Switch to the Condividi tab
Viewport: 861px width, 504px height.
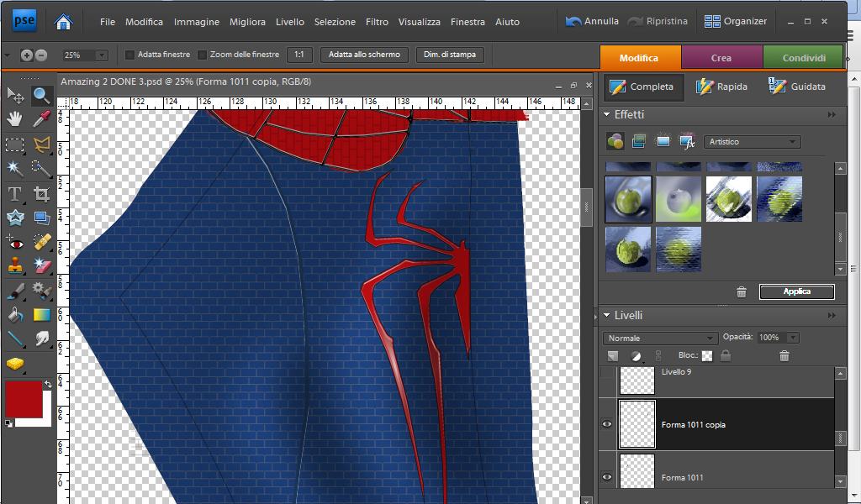click(x=803, y=58)
